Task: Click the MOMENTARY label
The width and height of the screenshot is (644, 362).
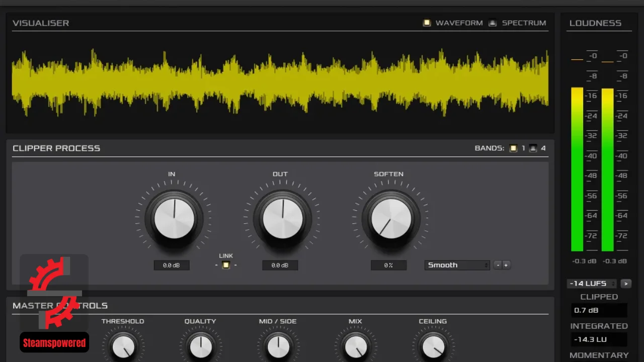Action: click(599, 355)
